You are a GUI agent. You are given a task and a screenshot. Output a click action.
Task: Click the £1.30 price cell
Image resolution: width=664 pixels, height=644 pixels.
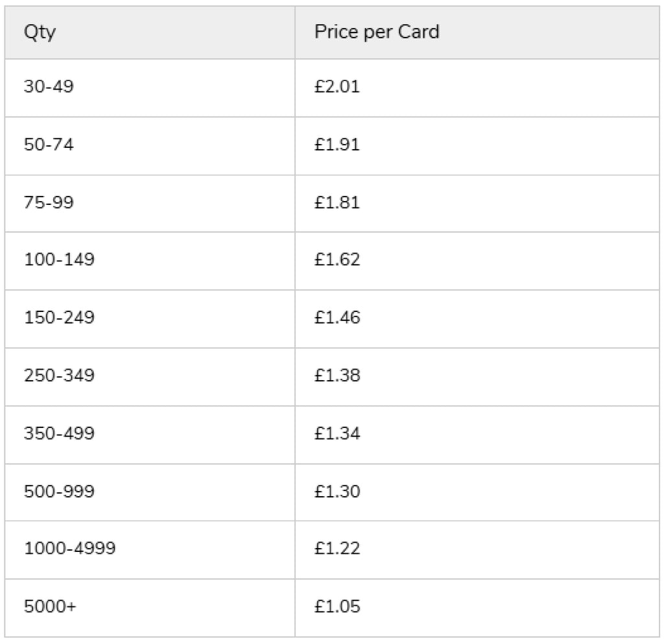tap(477, 493)
